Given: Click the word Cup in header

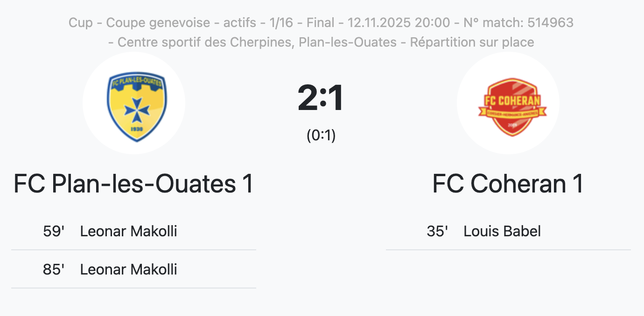Looking at the screenshot, I should click(x=81, y=22).
